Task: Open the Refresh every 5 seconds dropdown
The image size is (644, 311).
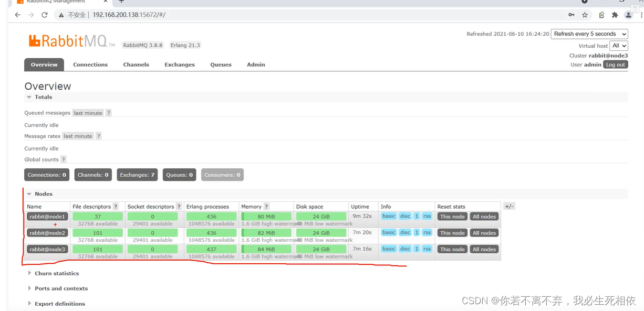Action: [589, 34]
